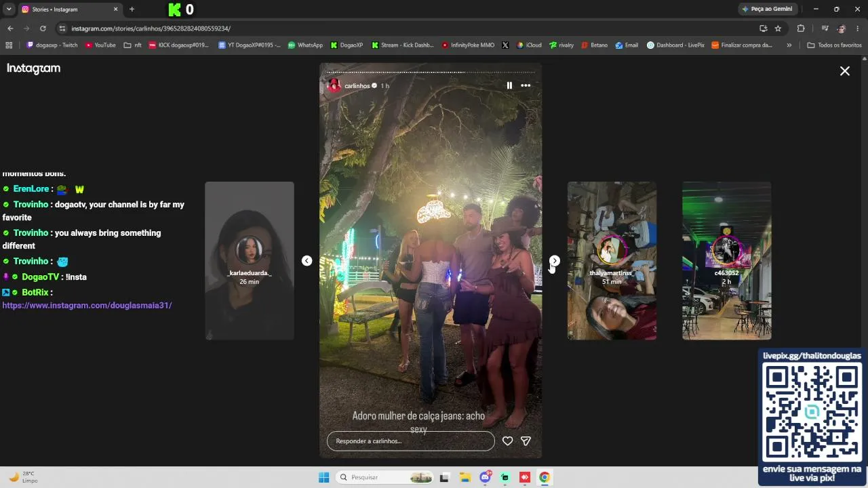Viewport: 868px width, 488px height.
Task: Like the carlinhos story with the heart
Action: coord(507,441)
